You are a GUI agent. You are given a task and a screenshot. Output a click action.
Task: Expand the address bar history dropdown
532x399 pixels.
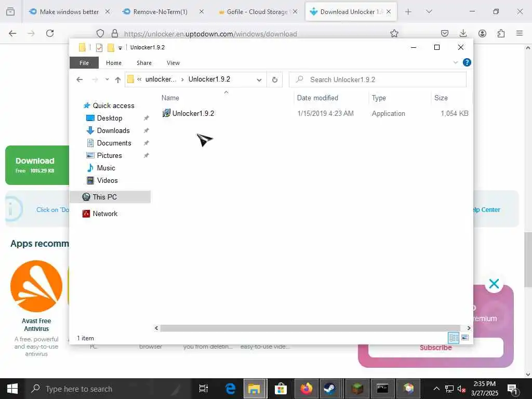[259, 79]
